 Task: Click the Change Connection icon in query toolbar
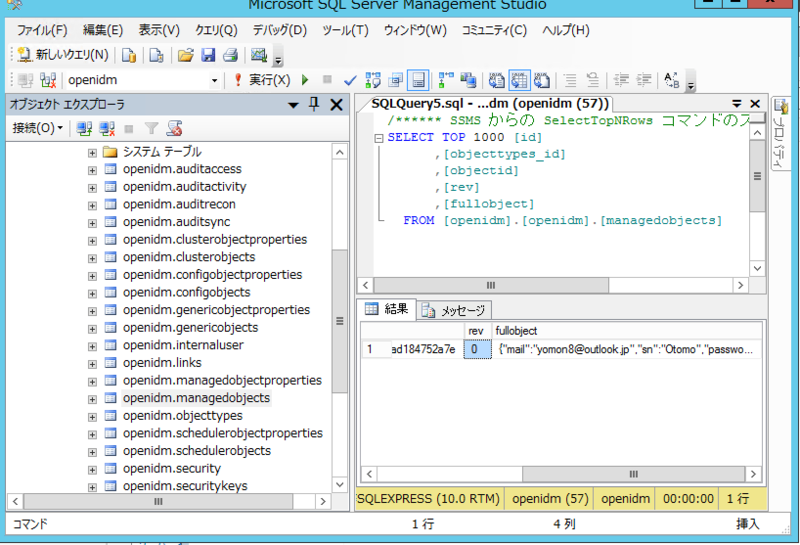coord(48,80)
